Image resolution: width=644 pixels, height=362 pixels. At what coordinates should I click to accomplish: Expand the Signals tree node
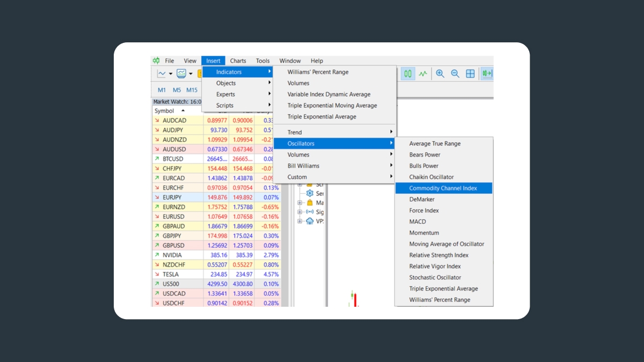click(x=300, y=212)
